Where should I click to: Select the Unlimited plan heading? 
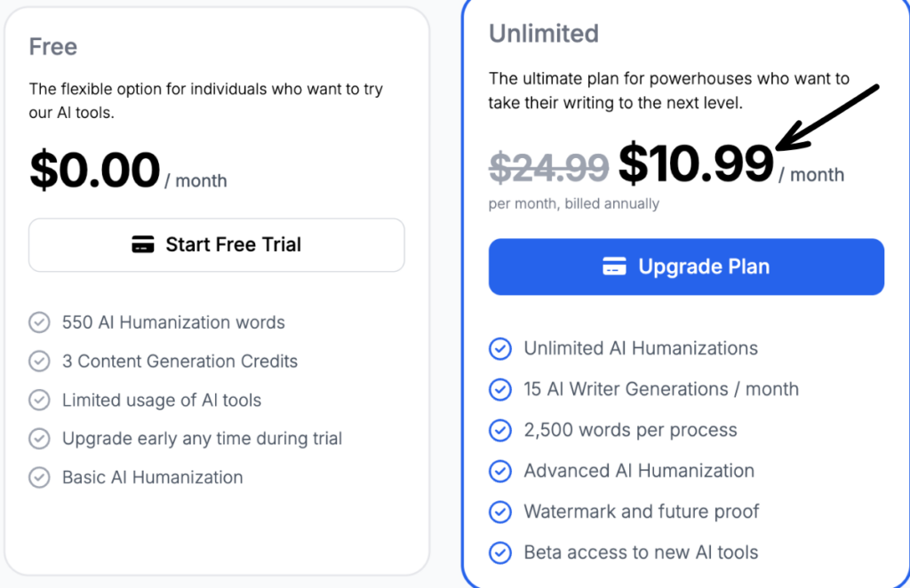pyautogui.click(x=544, y=34)
